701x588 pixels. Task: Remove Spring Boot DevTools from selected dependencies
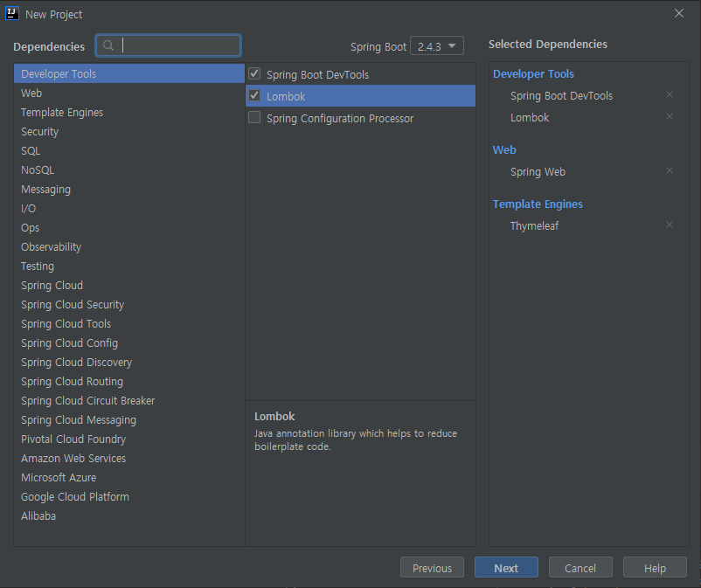point(670,94)
